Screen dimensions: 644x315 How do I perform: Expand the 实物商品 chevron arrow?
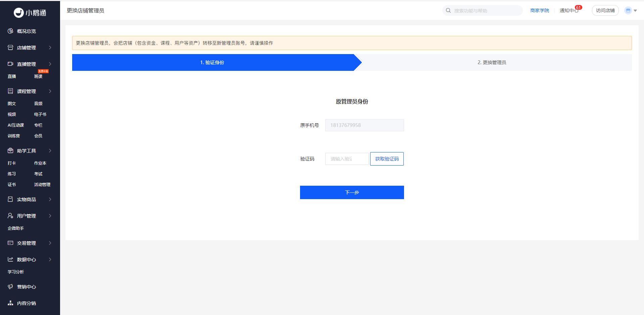[50, 199]
